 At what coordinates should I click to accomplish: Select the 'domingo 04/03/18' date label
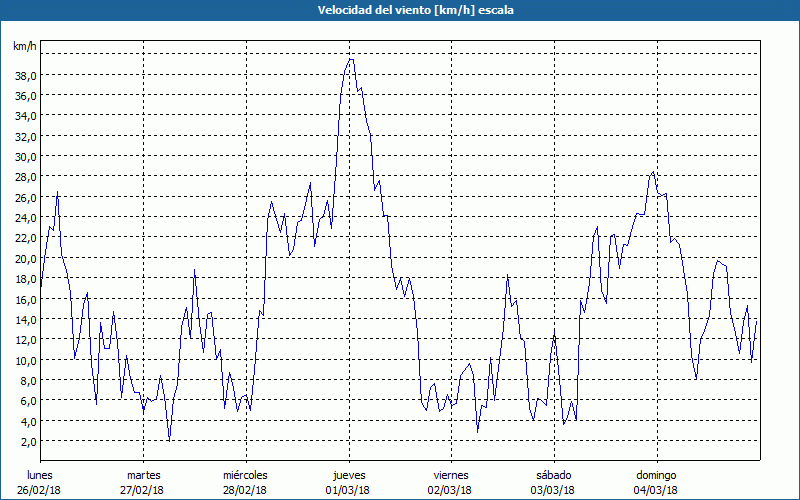click(656, 482)
